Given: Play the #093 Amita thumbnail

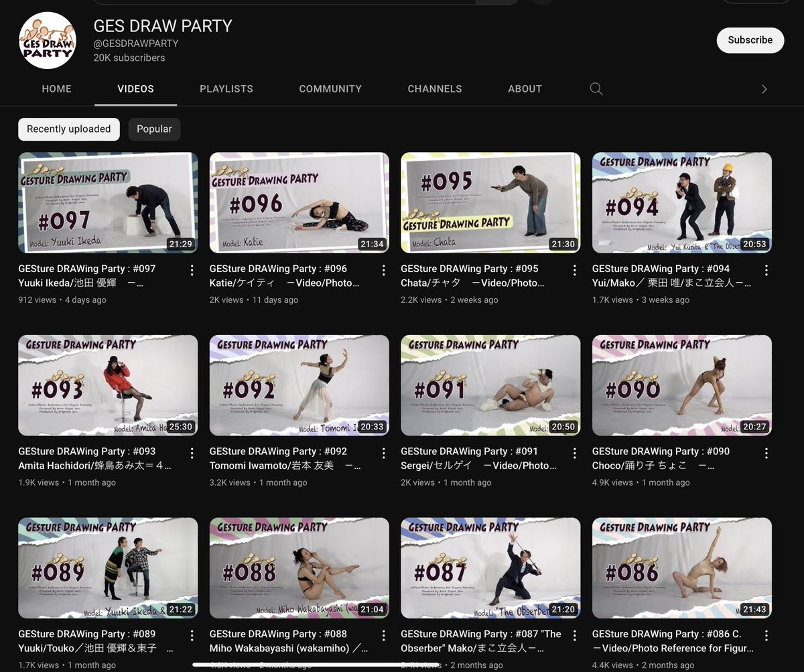Looking at the screenshot, I should click(108, 385).
